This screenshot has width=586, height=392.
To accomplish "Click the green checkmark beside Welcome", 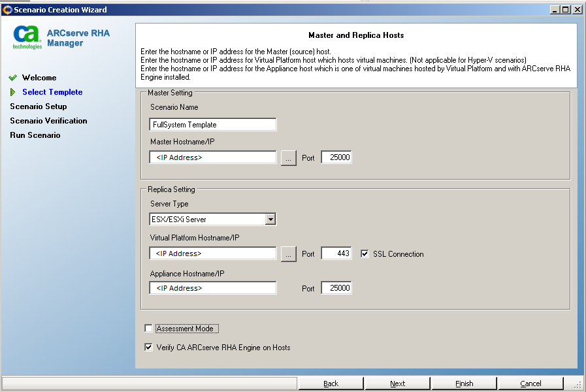I will [x=13, y=78].
